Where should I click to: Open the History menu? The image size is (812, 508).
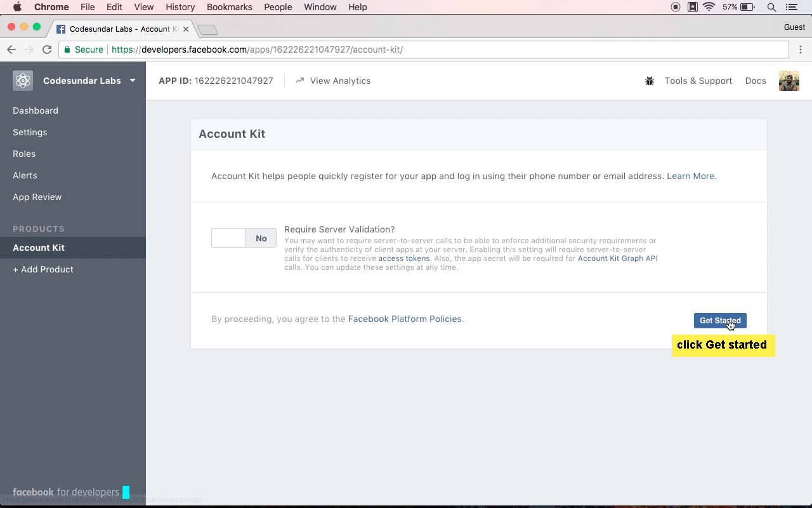coord(180,7)
